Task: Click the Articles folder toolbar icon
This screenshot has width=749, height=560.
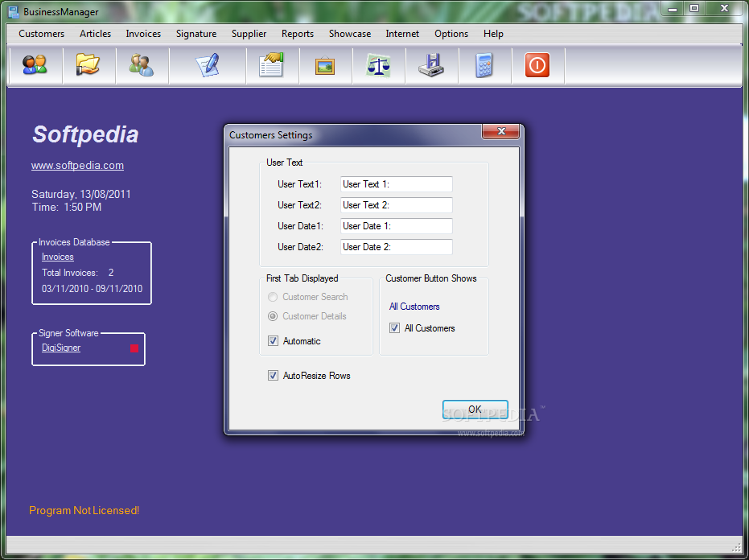Action: point(88,64)
